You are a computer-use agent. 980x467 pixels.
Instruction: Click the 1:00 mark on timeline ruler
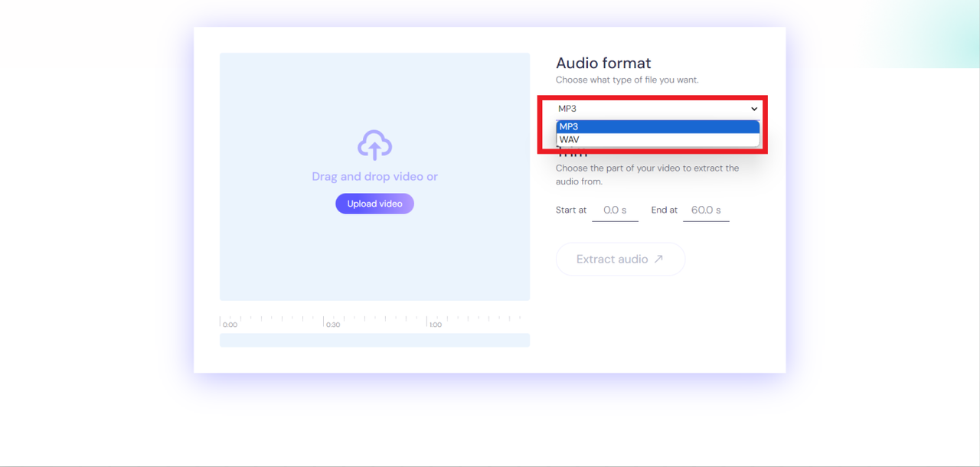coord(436,325)
